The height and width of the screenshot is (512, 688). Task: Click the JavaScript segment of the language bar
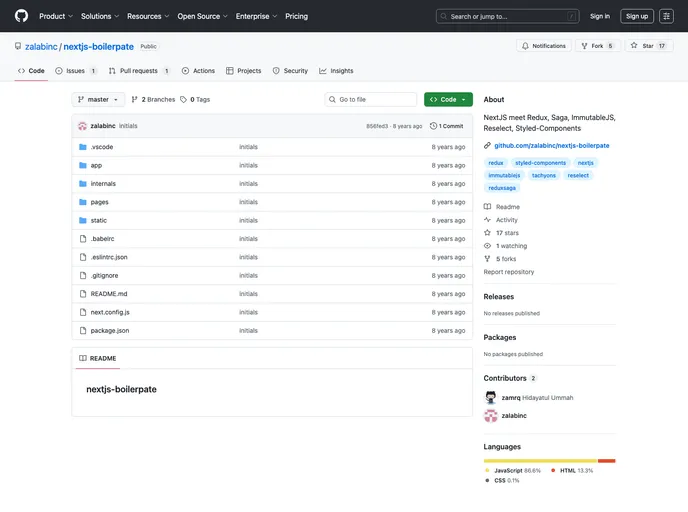(541, 461)
